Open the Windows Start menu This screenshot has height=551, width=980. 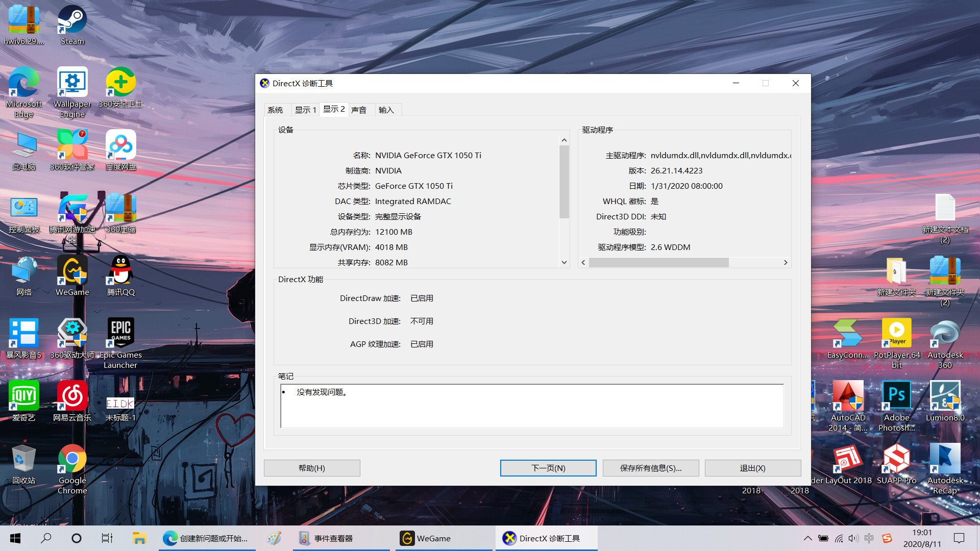click(x=15, y=538)
